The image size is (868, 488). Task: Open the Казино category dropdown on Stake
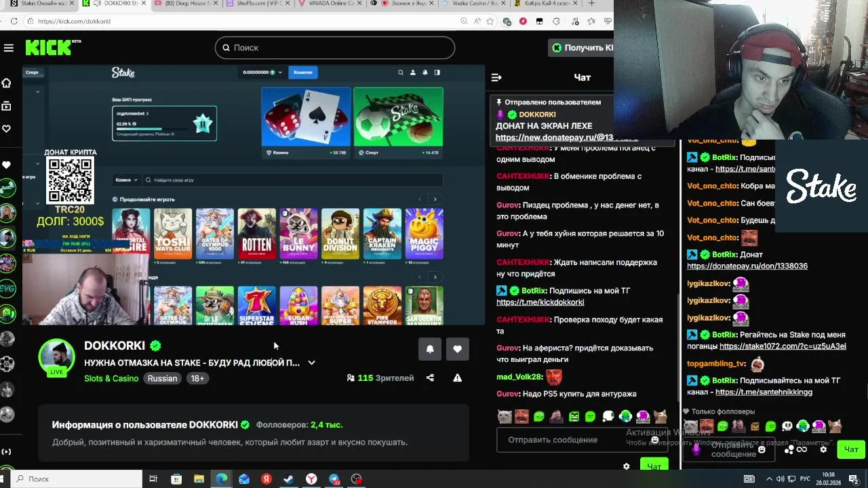tap(127, 180)
